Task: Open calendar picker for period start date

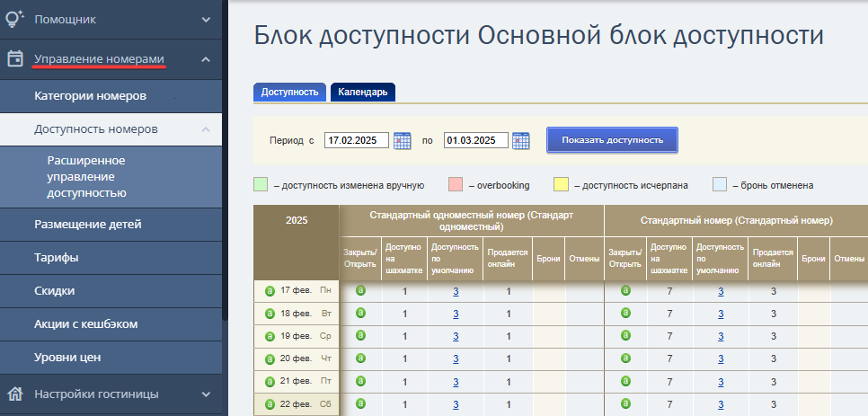Action: click(403, 140)
